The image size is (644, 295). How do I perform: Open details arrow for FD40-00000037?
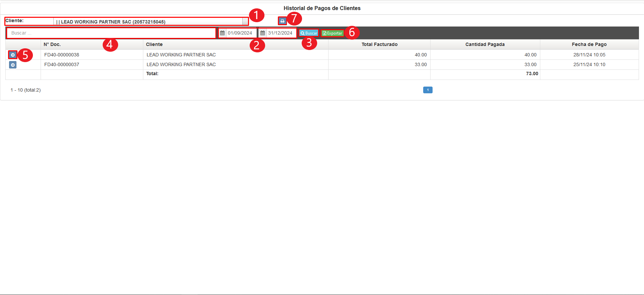point(13,65)
